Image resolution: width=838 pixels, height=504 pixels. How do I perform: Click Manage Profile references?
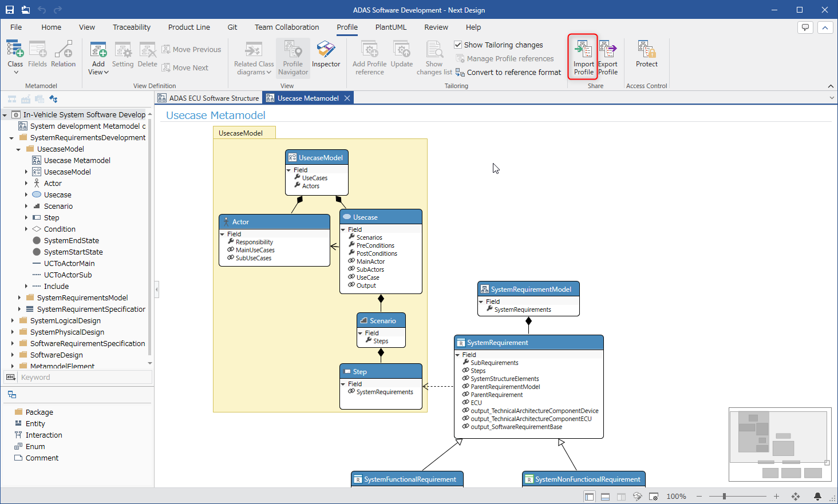(x=505, y=58)
